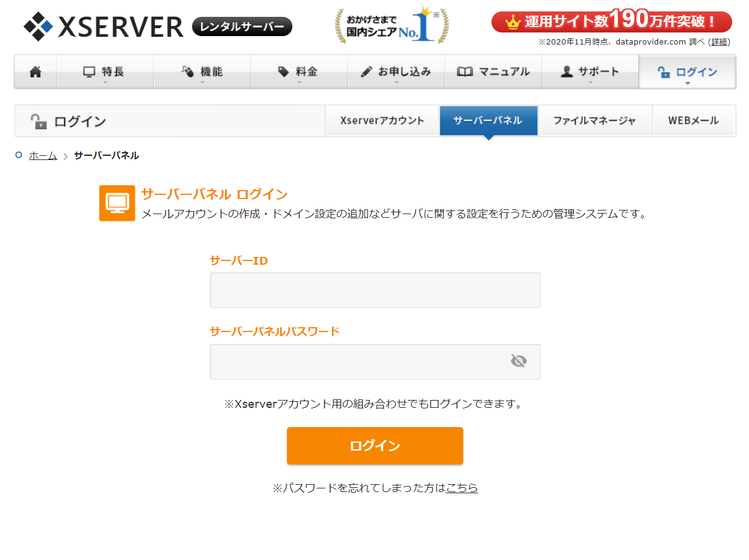The width and height of the screenshot is (749, 560).
Task: Click the orange ログイン button
Action: pos(375,446)
